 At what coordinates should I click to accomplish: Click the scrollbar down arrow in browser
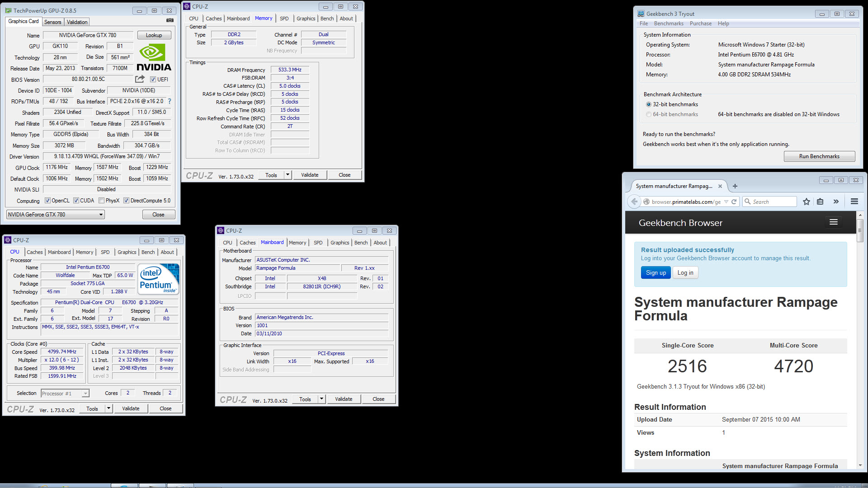click(x=859, y=465)
